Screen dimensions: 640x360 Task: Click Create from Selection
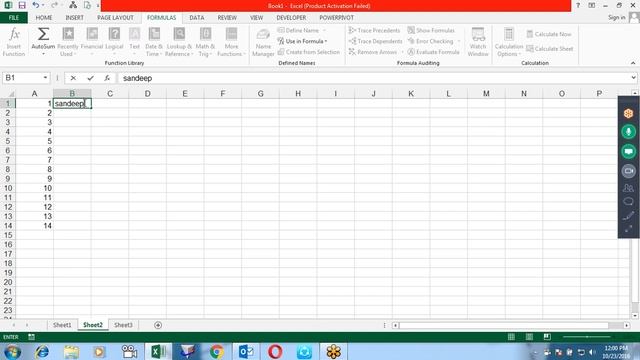[x=309, y=52]
